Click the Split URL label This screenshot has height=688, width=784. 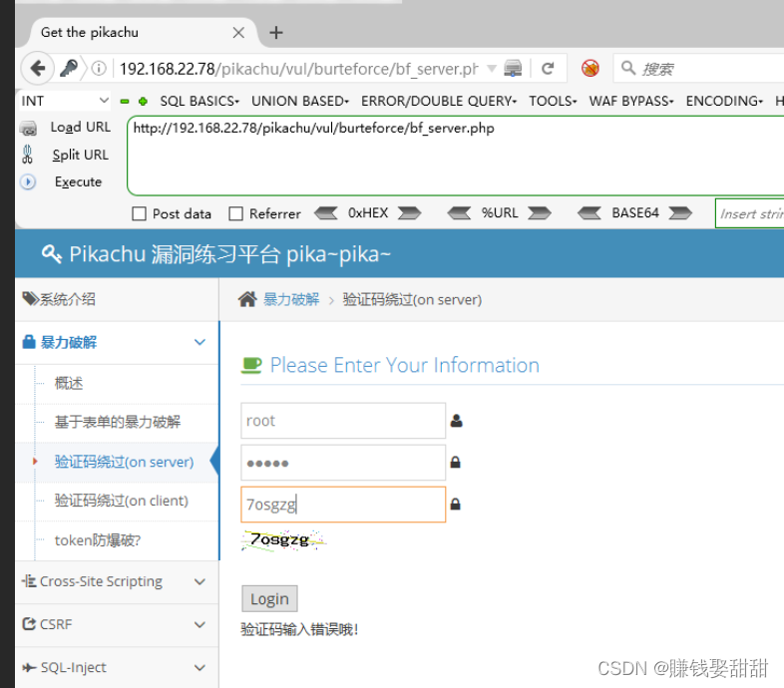point(80,155)
